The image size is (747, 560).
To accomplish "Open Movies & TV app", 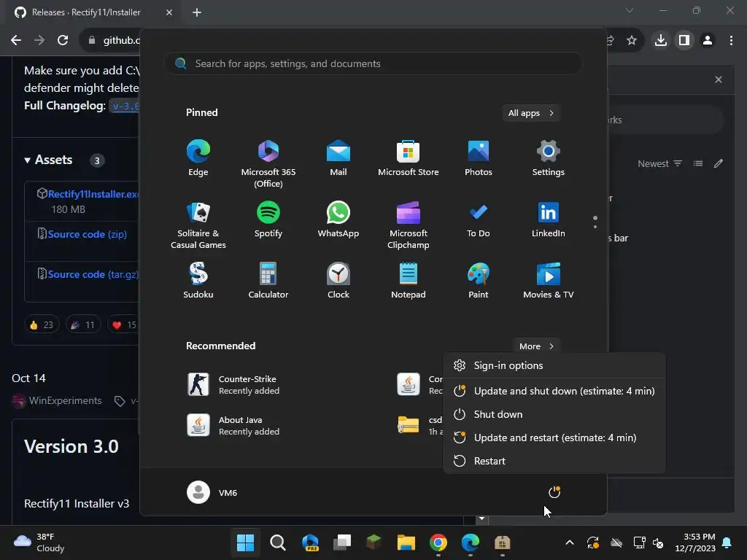I will (549, 281).
